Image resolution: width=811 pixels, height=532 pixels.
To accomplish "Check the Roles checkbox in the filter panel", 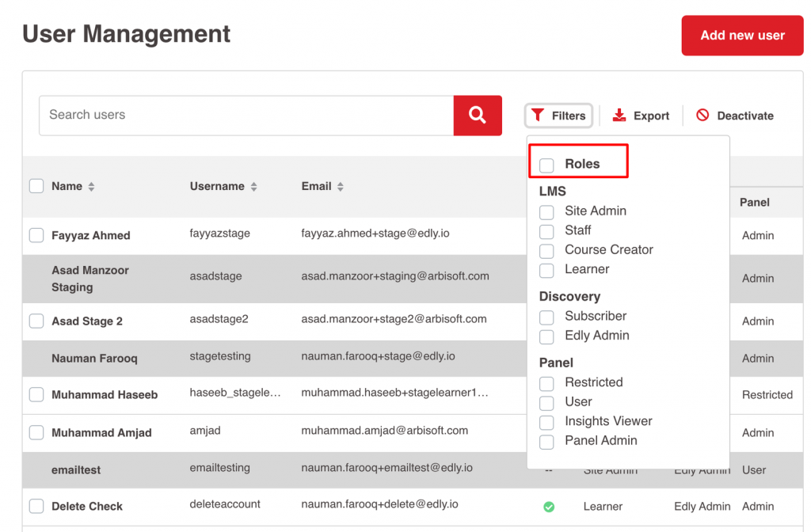I will [546, 164].
